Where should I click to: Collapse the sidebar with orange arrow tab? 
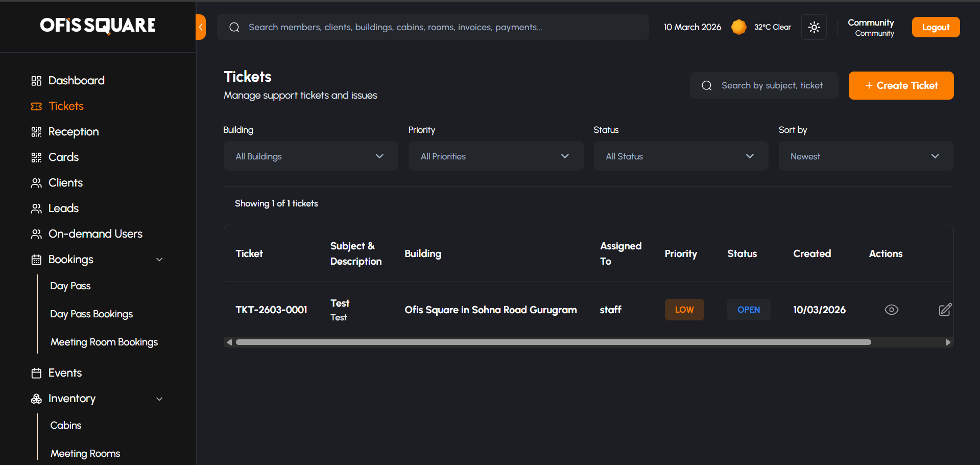[201, 27]
